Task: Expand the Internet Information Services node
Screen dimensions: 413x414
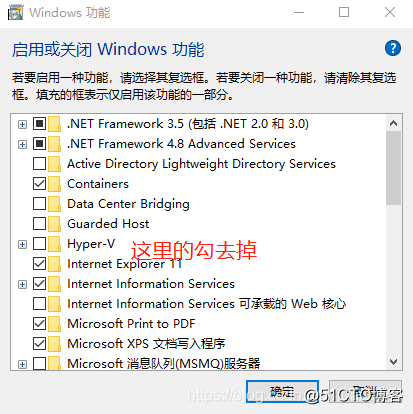Action: (x=22, y=284)
